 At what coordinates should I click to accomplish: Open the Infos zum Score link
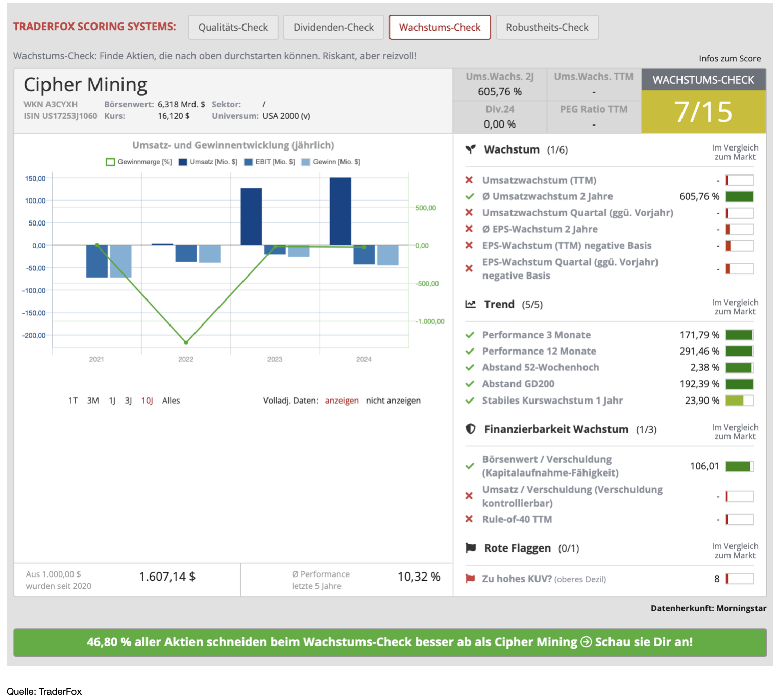pyautogui.click(x=729, y=58)
